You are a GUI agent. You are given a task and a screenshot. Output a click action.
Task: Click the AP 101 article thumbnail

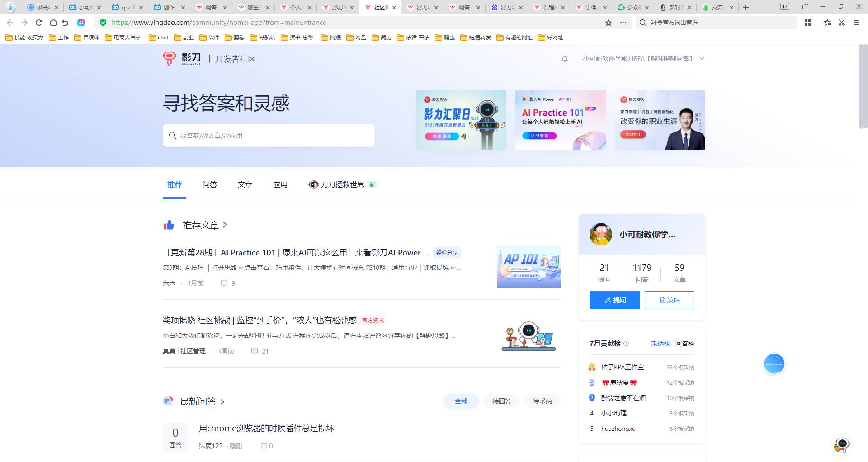(528, 267)
